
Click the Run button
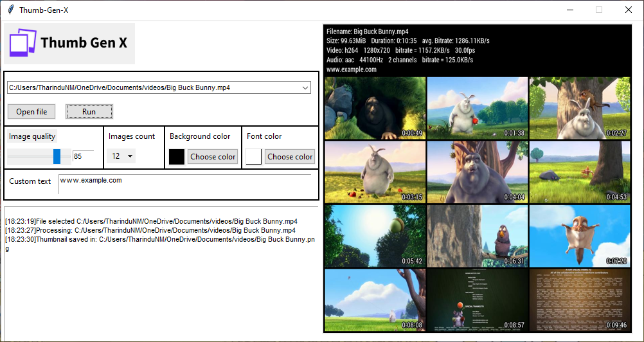click(x=89, y=112)
